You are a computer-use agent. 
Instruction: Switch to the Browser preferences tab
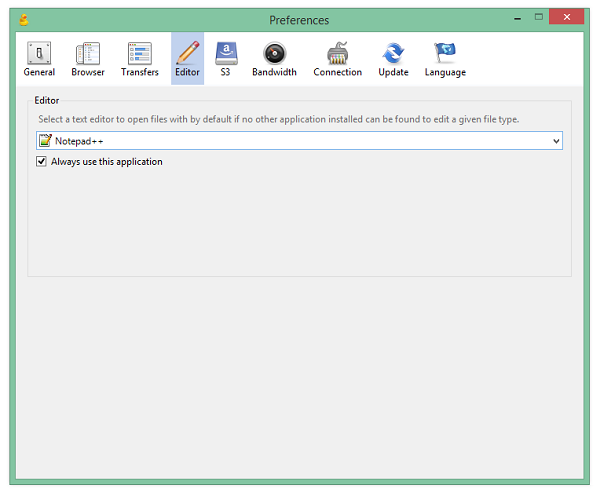(88, 59)
